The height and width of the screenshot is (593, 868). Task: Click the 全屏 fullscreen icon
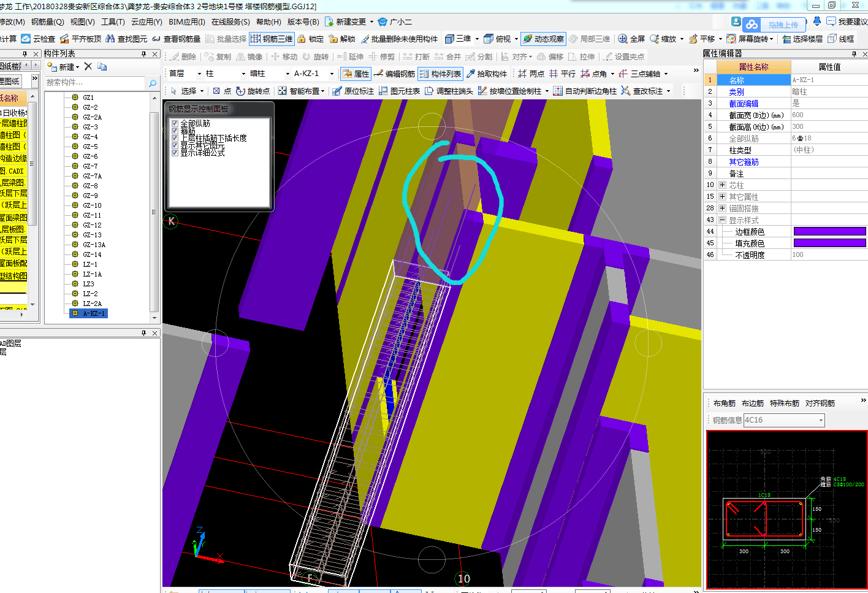pos(623,39)
